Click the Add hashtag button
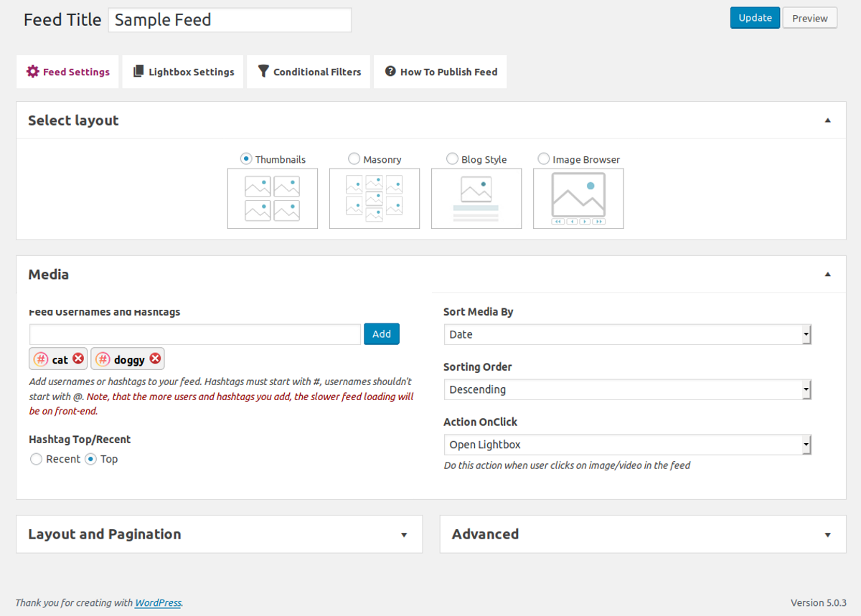 [382, 334]
